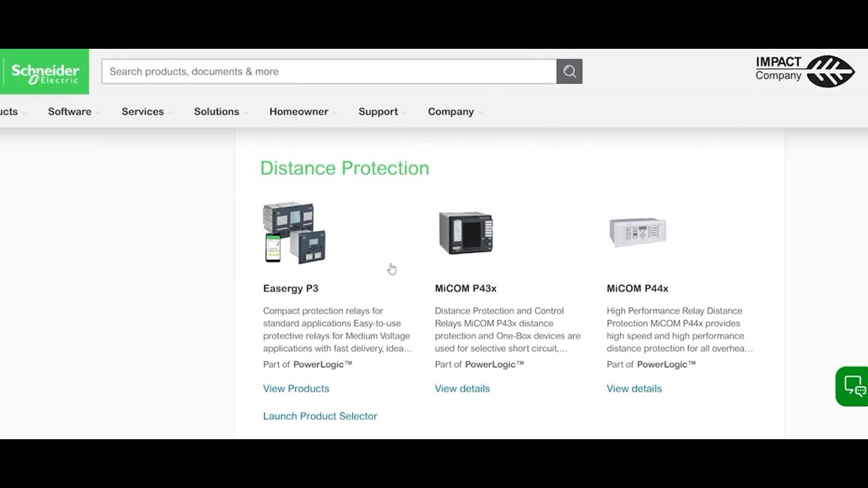The height and width of the screenshot is (488, 868).
Task: Open the Easergy P3 title link
Action: 291,288
